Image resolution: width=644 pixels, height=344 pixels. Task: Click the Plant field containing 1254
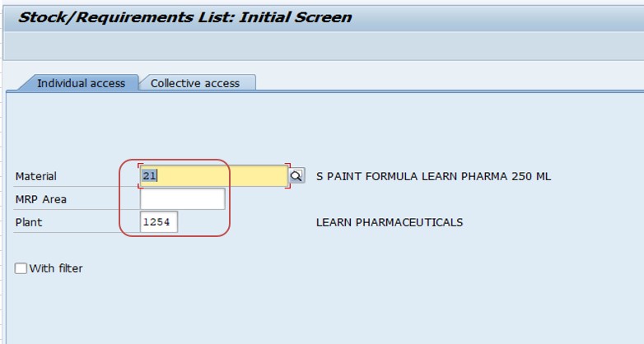[x=159, y=222]
